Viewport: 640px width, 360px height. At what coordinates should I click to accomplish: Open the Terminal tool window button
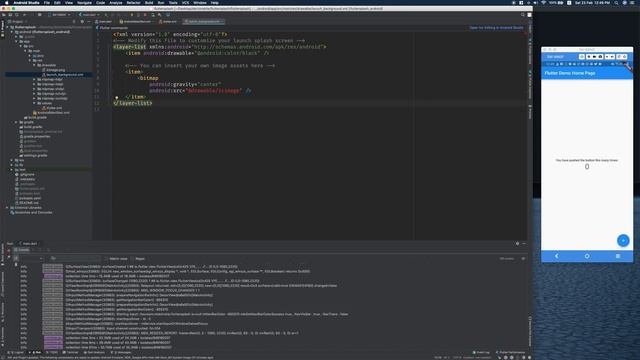coord(71,352)
